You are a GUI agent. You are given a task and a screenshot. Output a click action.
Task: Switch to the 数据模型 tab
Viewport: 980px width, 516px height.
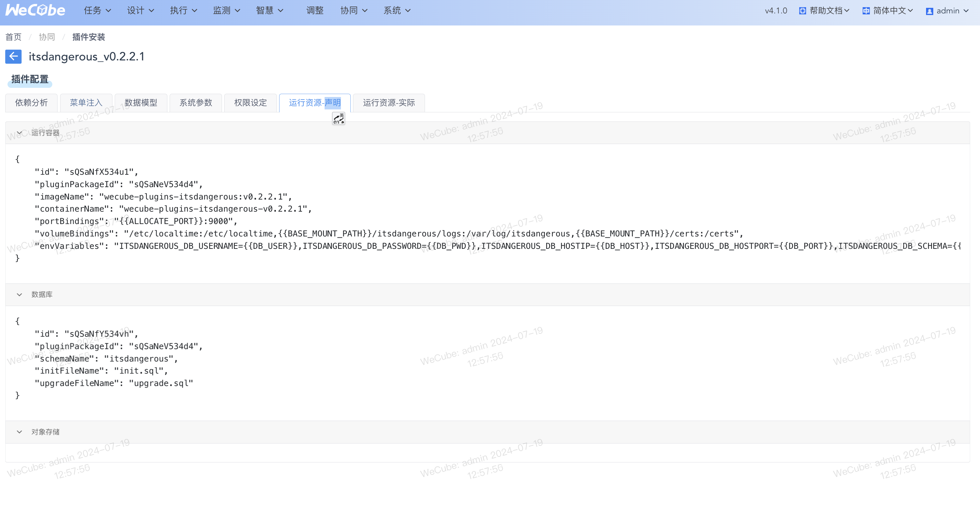[141, 103]
